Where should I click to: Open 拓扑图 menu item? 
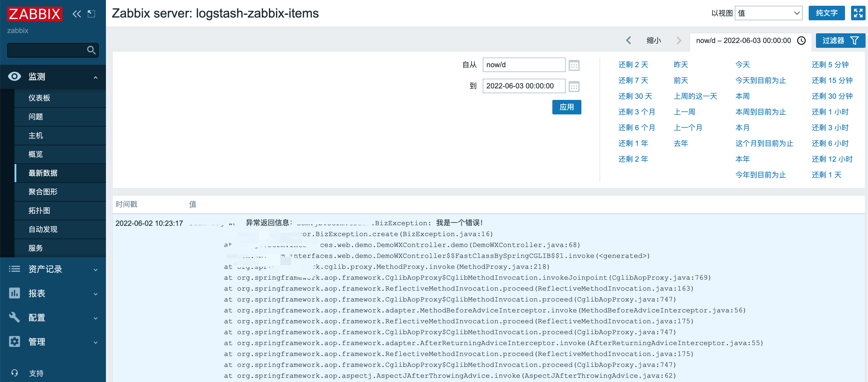tap(60, 211)
